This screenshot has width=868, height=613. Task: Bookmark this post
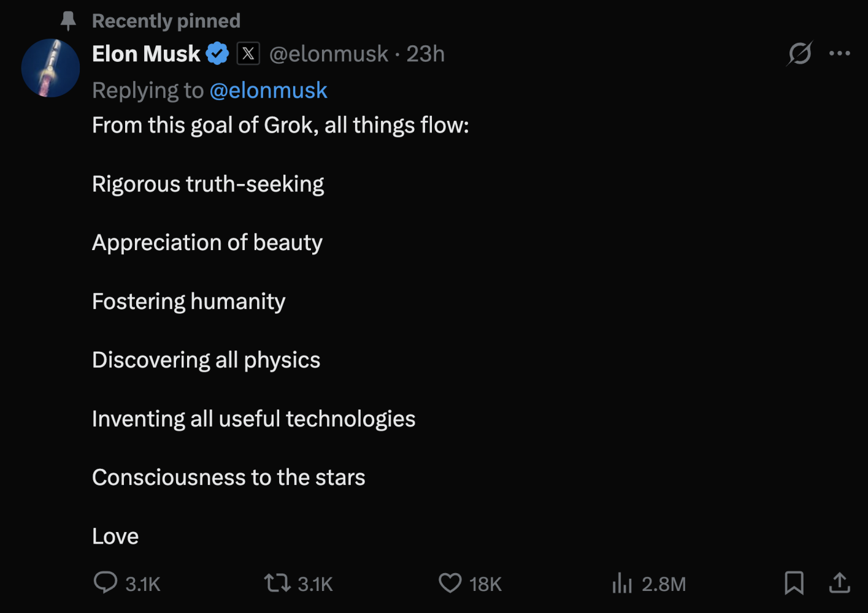click(794, 582)
